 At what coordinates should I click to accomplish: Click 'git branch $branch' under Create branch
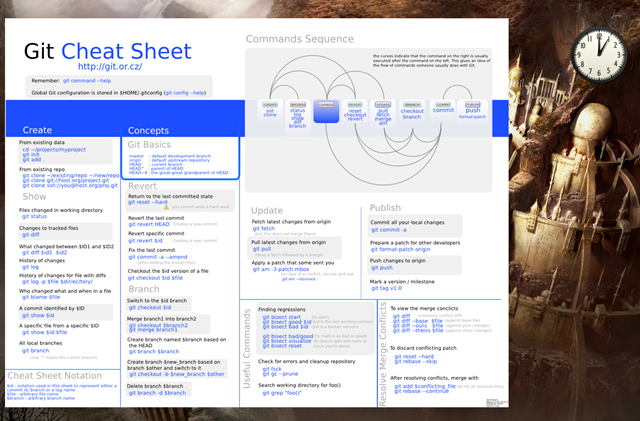click(x=154, y=352)
